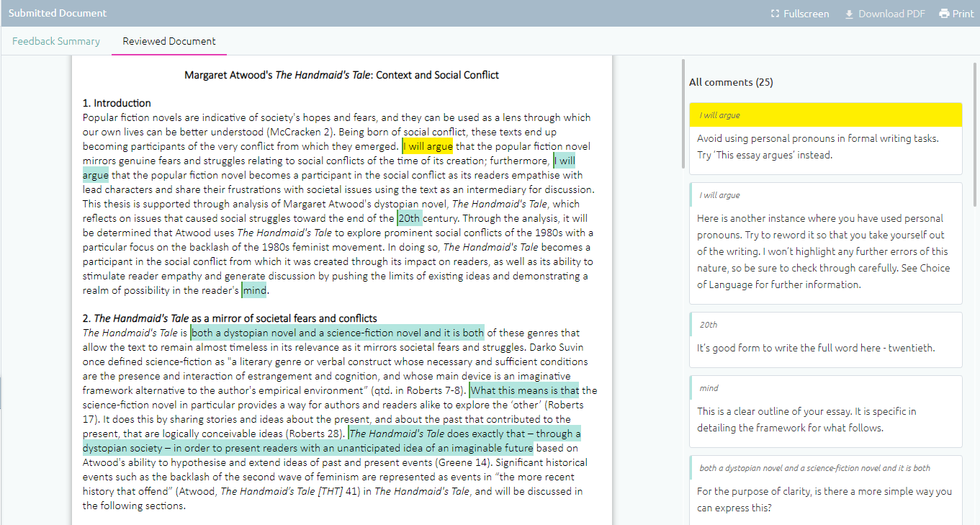This screenshot has width=980, height=525.
Task: Select the Reviewed Document tab
Action: point(169,41)
